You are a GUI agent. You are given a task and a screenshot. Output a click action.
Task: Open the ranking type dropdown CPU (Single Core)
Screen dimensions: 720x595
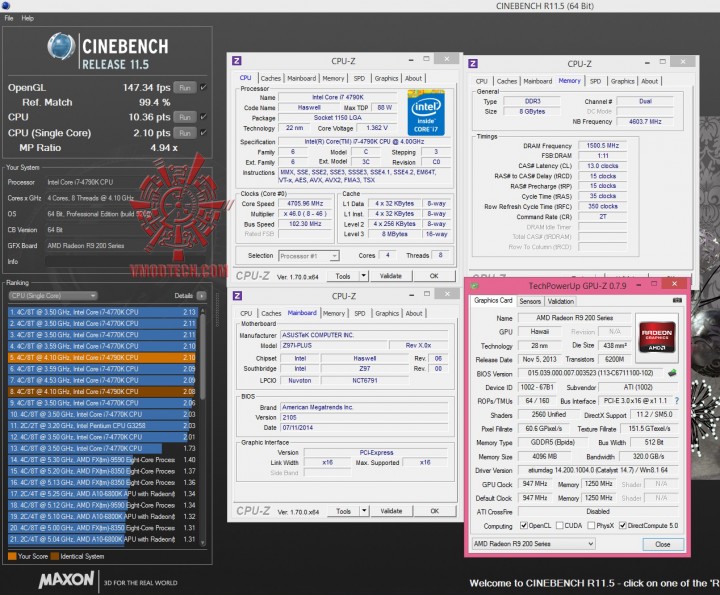point(53,296)
